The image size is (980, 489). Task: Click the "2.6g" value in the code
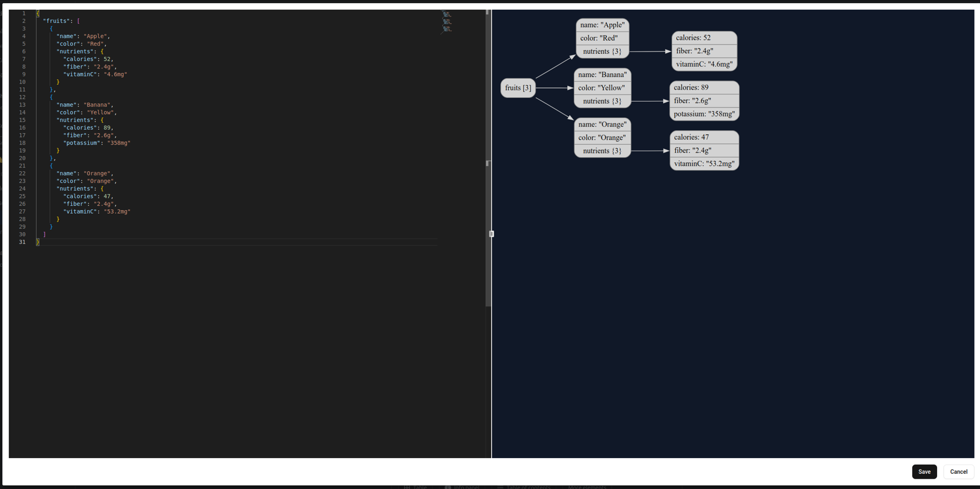104,135
